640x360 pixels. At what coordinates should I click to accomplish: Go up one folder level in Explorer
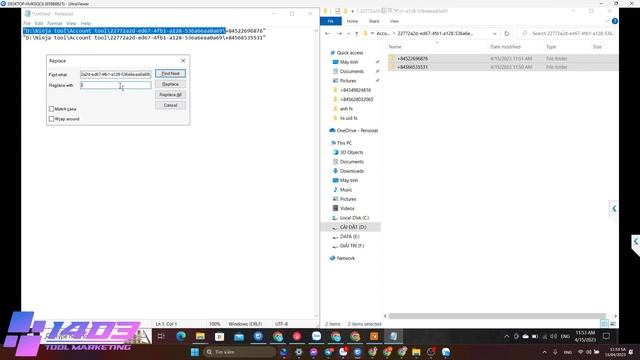[356, 33]
